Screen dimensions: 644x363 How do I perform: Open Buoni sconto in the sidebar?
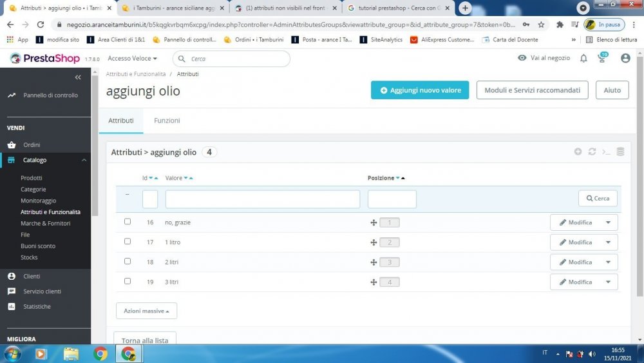(x=38, y=246)
